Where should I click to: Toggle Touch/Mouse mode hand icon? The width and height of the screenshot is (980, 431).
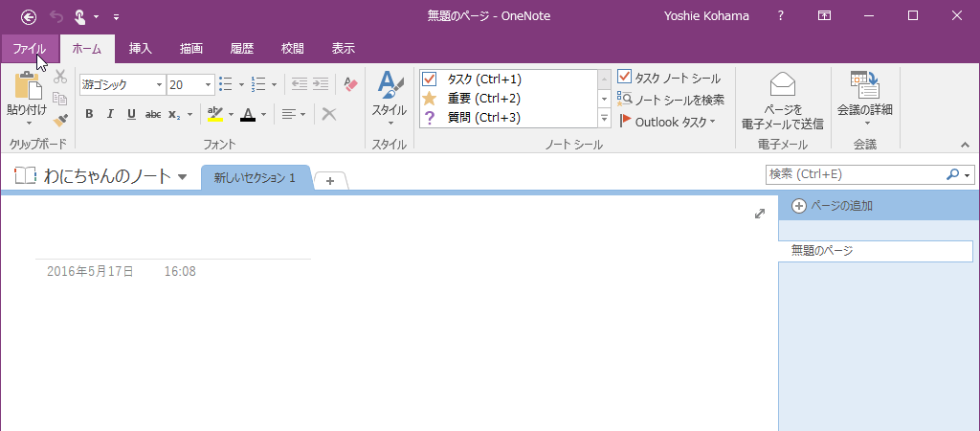(x=80, y=17)
